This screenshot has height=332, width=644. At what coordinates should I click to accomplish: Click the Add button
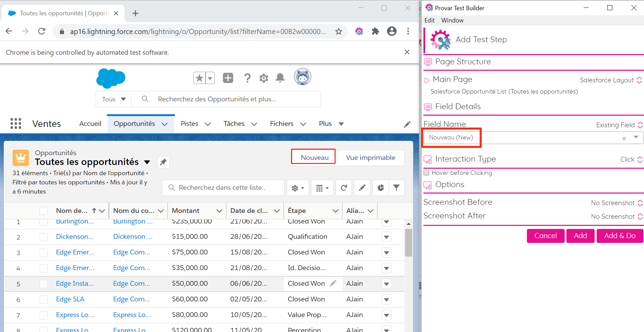580,236
